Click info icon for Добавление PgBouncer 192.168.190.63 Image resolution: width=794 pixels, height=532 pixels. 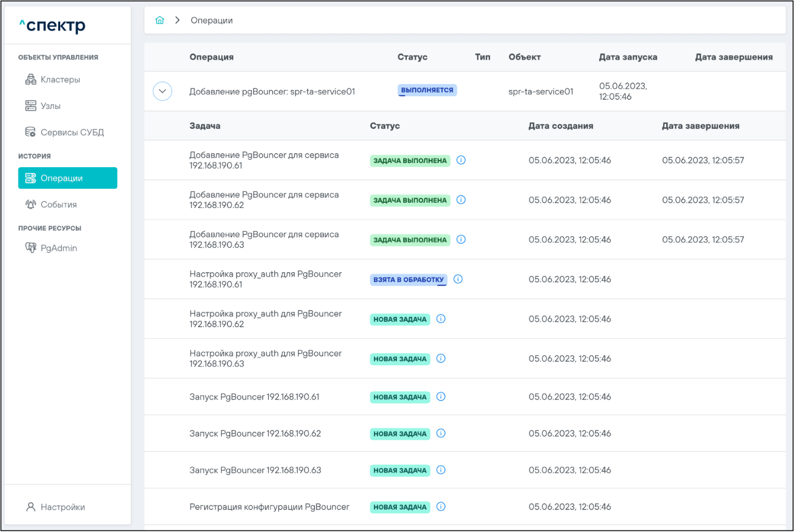point(461,240)
